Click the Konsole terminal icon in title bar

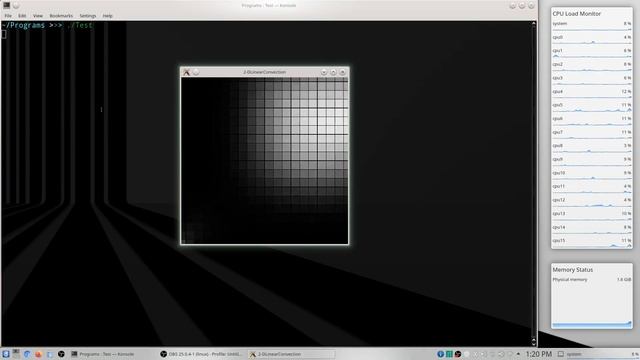7,5
